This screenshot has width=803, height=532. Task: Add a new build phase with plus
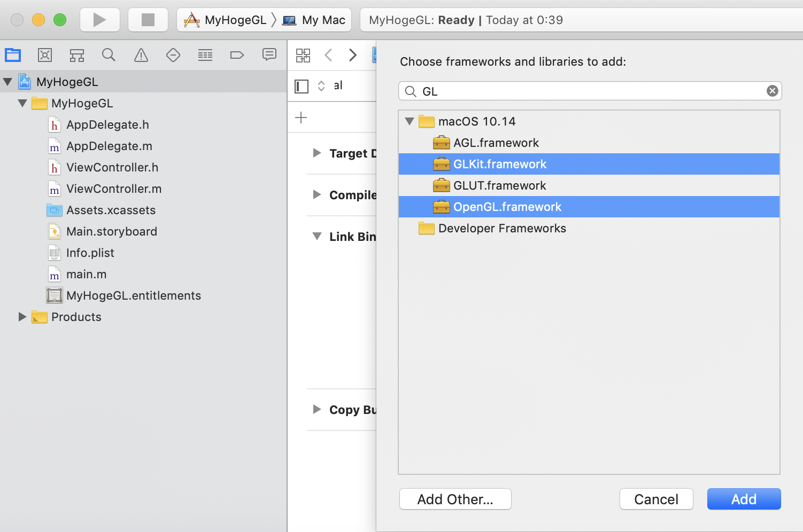[301, 118]
